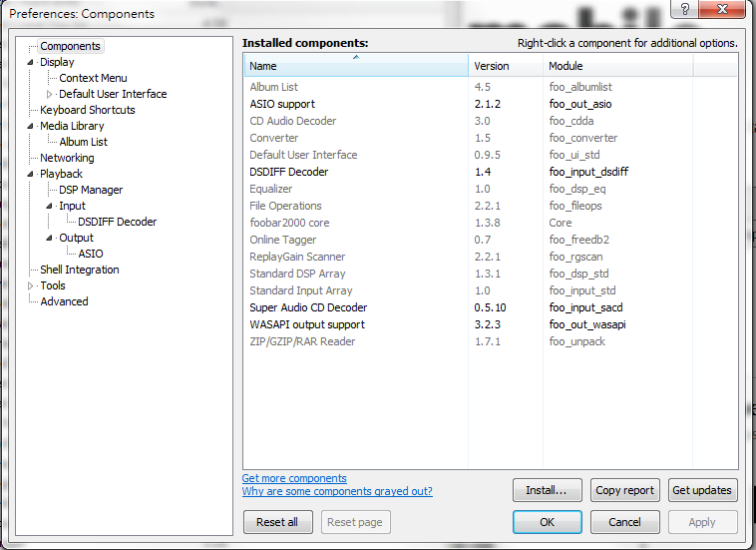Open the Get more components link
The width and height of the screenshot is (756, 550).
click(x=294, y=478)
